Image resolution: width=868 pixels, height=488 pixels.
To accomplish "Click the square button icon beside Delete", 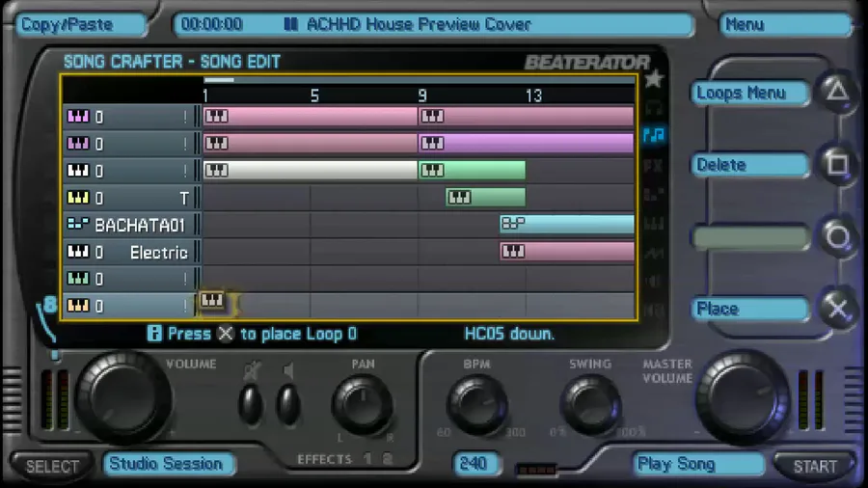I will click(837, 164).
